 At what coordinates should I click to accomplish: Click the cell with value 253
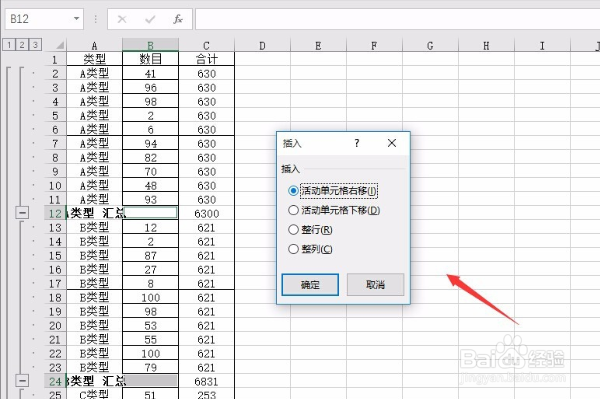[206, 394]
